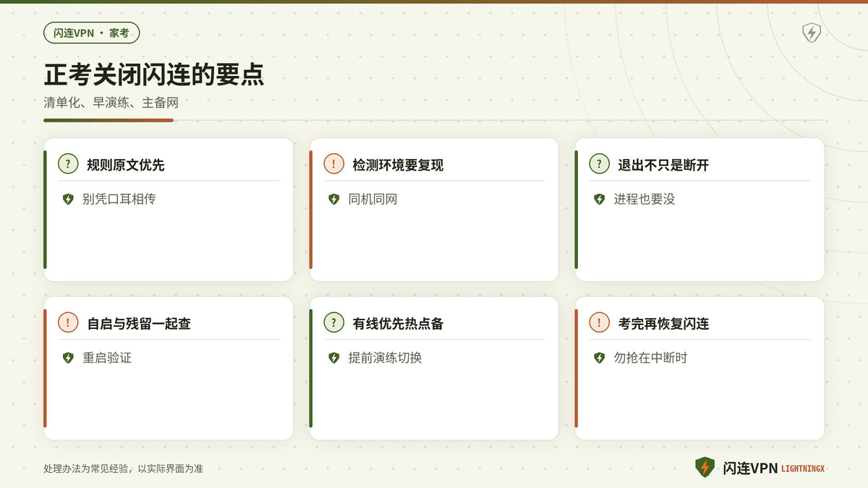Click the lightning shield icon top right
Image resolution: width=868 pixels, height=488 pixels.
[x=812, y=33]
